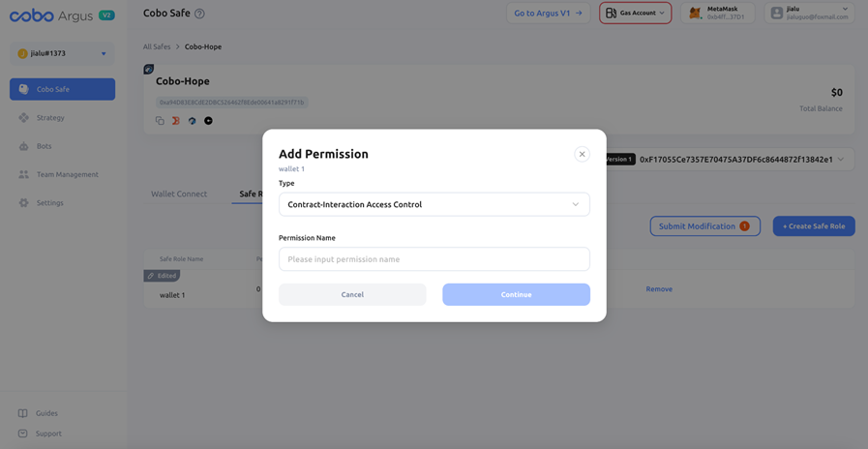Copy the Cobo-Hope safe address
Image resolution: width=868 pixels, height=449 pixels.
click(x=160, y=121)
